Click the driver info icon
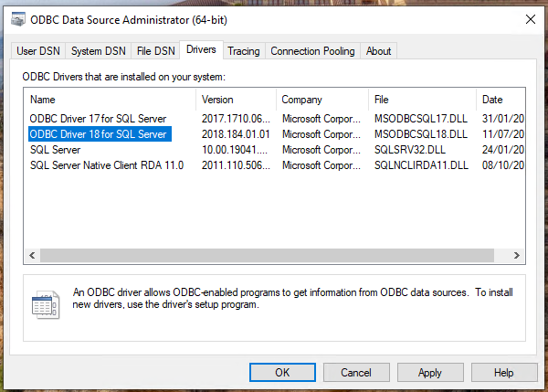 [45, 304]
